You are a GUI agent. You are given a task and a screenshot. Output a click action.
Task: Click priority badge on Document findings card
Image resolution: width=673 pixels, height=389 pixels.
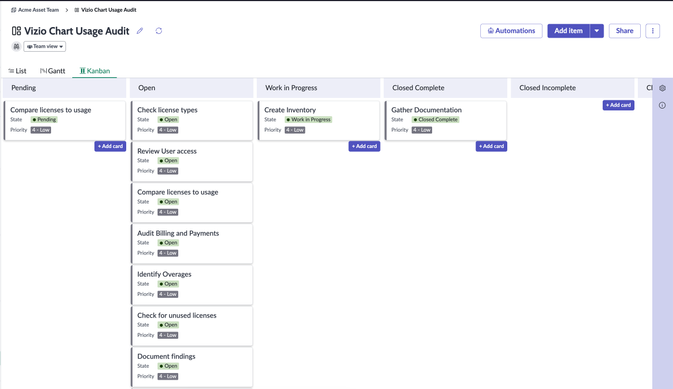(168, 377)
